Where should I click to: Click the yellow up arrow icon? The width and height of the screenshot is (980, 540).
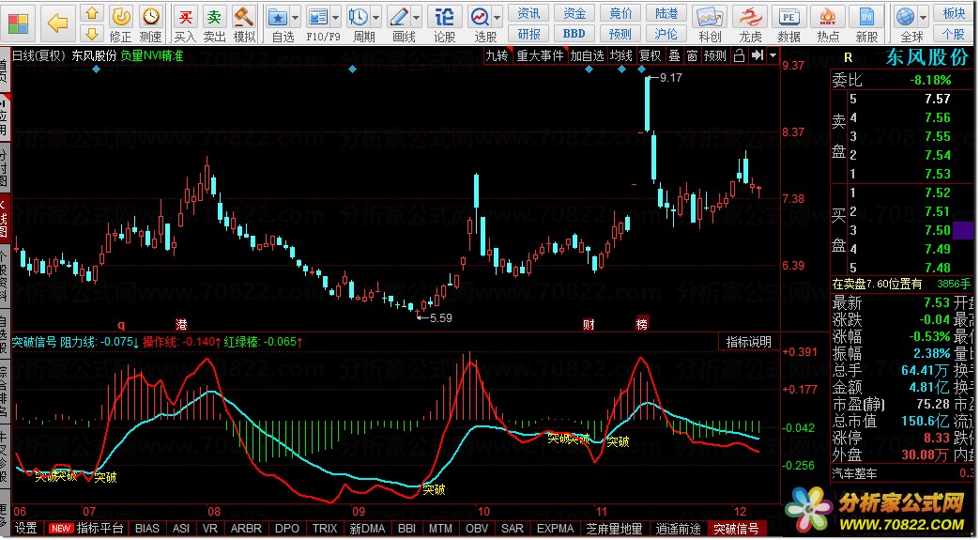pos(92,13)
